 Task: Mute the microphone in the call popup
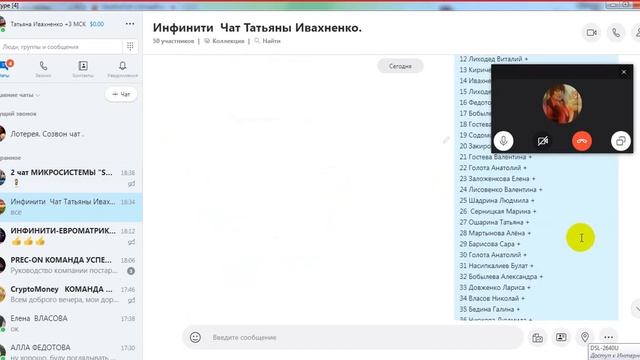pyautogui.click(x=503, y=141)
